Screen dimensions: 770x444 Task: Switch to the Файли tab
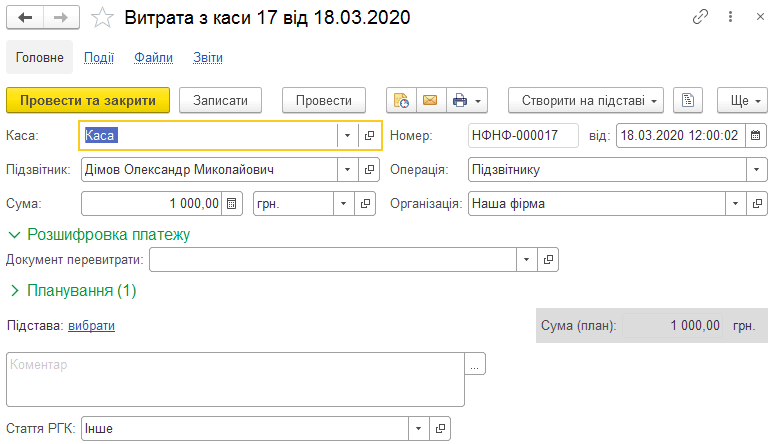click(x=154, y=58)
